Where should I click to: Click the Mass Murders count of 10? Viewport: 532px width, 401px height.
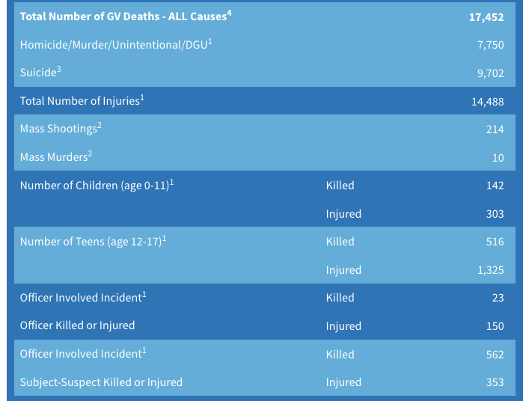click(x=498, y=157)
